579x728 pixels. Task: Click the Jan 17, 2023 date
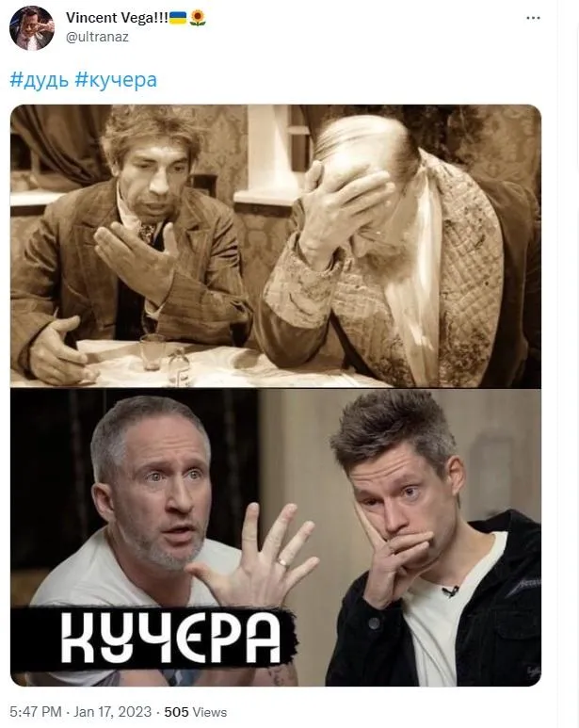112,712
